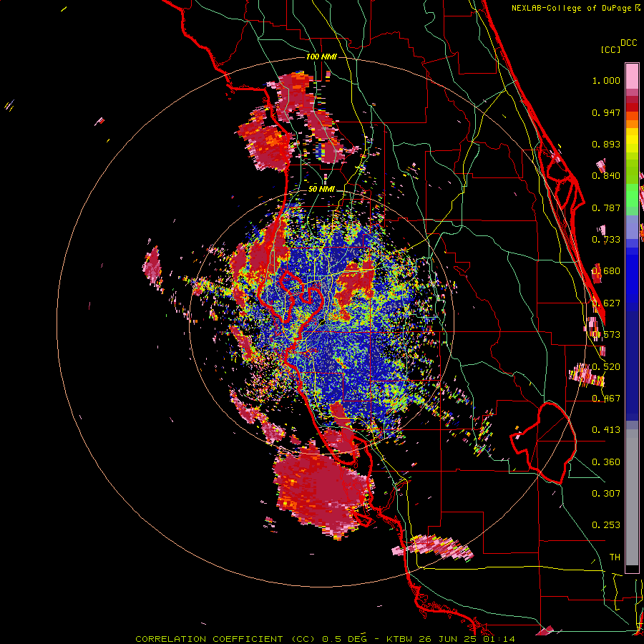
Task: Click the 0.947 scale value
Action: [606, 112]
